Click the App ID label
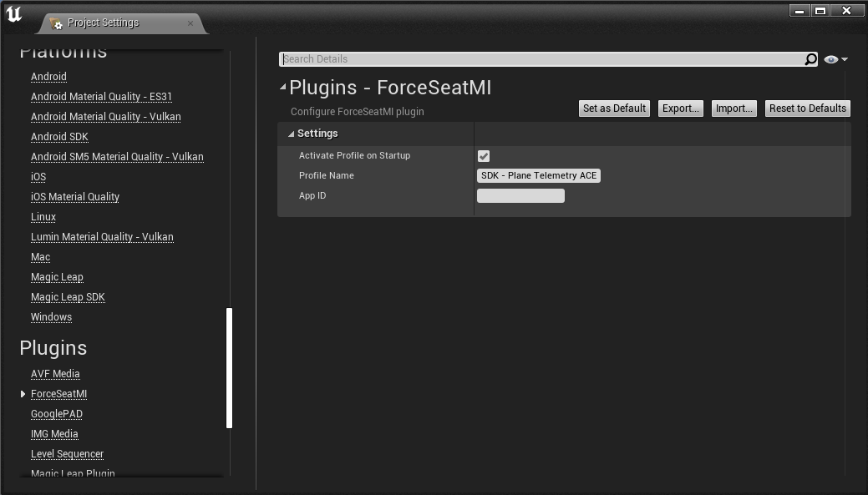 click(312, 195)
